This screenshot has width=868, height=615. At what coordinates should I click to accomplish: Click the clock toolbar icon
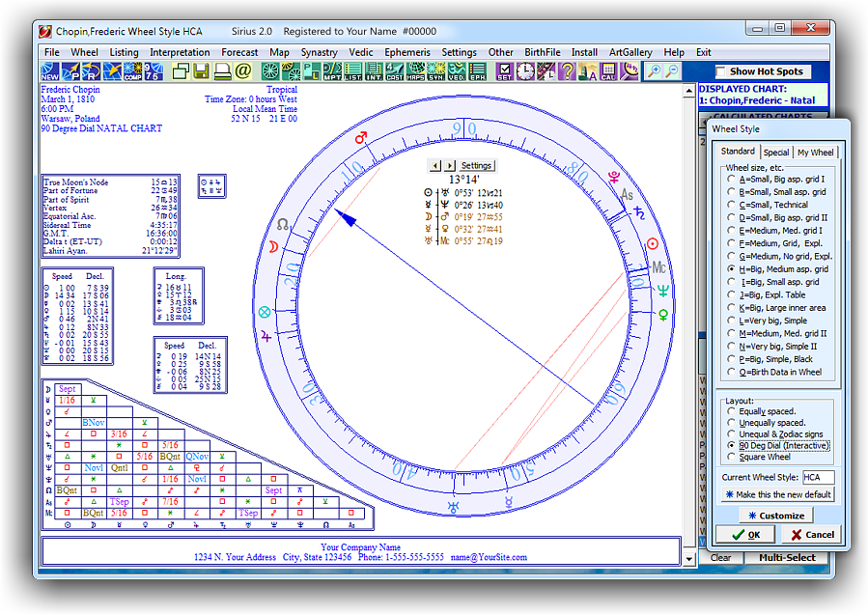pos(525,71)
